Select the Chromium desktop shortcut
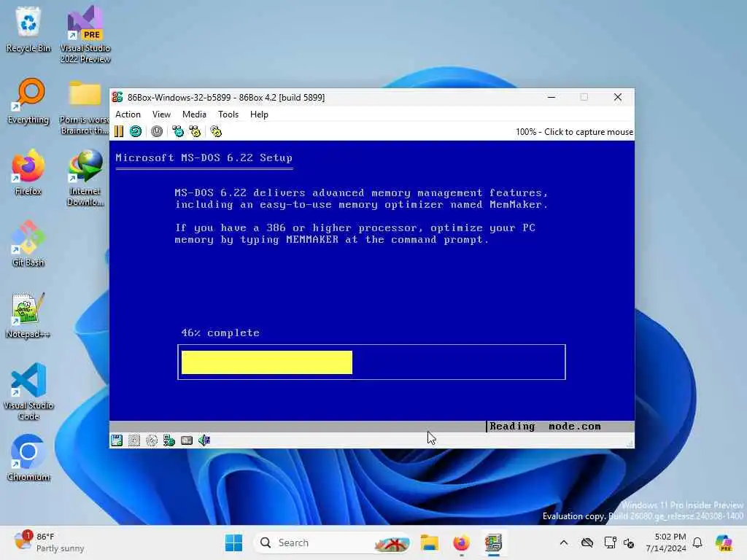This screenshot has height=560, width=747. (x=28, y=458)
